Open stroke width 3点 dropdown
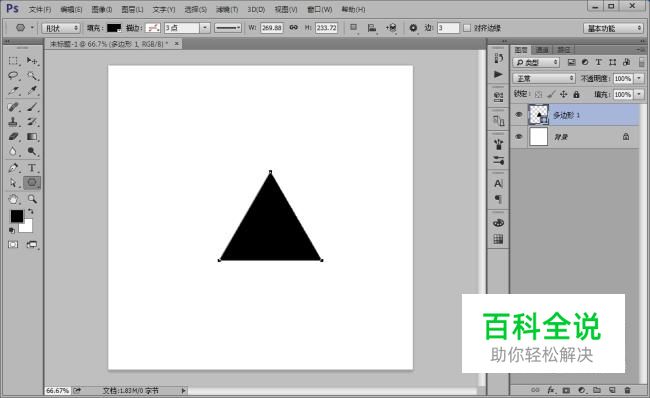The height and width of the screenshot is (398, 650). 205,28
